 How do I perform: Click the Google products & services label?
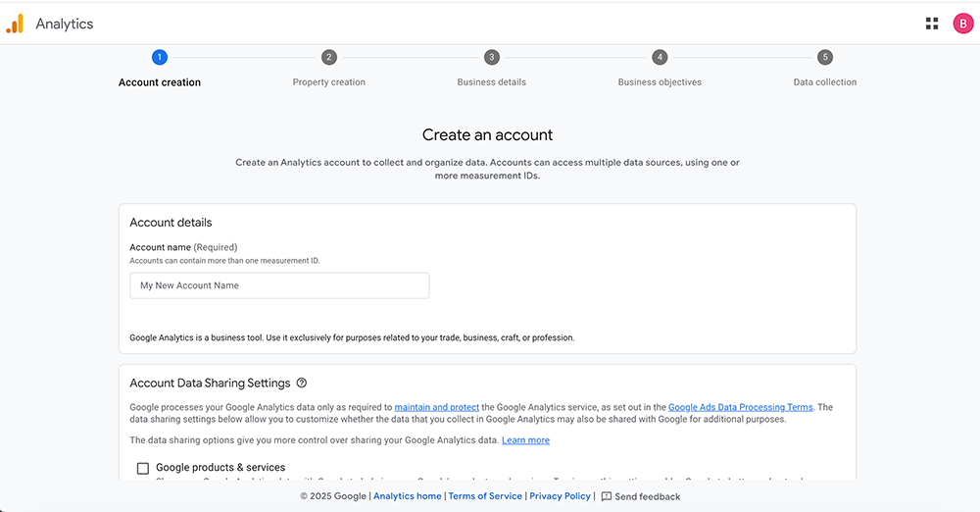220,468
